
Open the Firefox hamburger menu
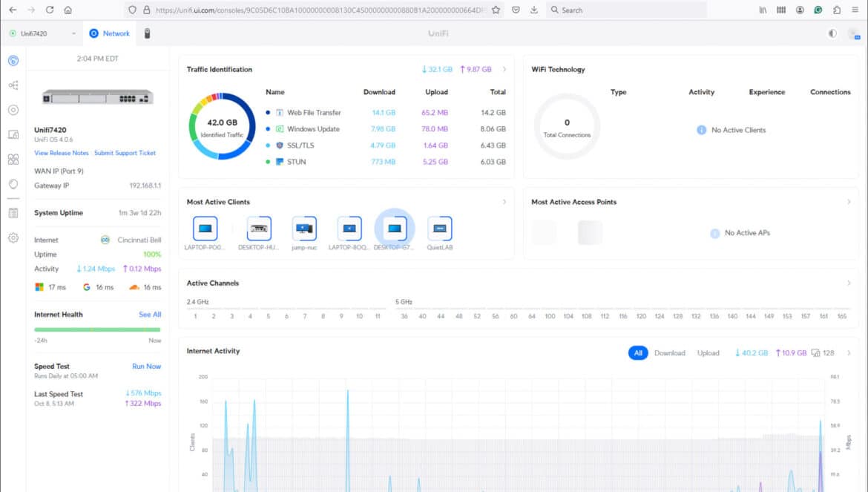855,10
